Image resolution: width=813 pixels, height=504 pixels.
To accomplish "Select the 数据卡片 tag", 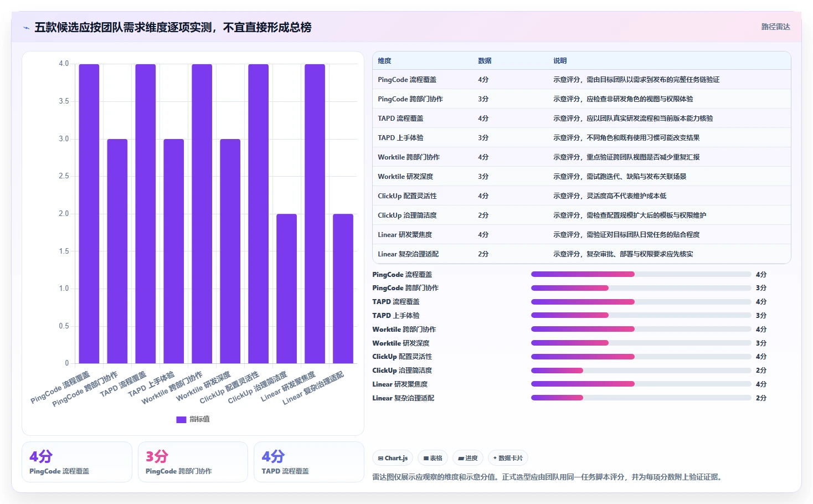I will pyautogui.click(x=508, y=458).
